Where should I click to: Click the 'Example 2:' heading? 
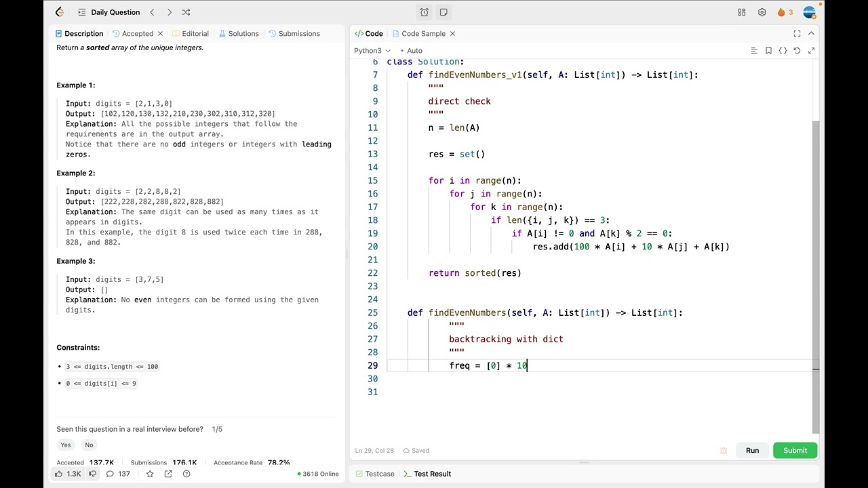76,174
